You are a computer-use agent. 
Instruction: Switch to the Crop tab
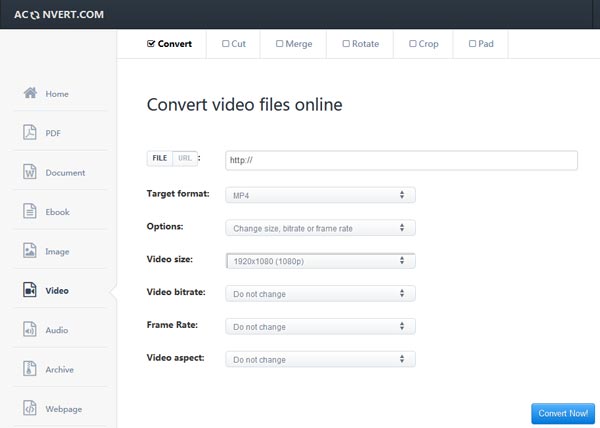tap(423, 44)
